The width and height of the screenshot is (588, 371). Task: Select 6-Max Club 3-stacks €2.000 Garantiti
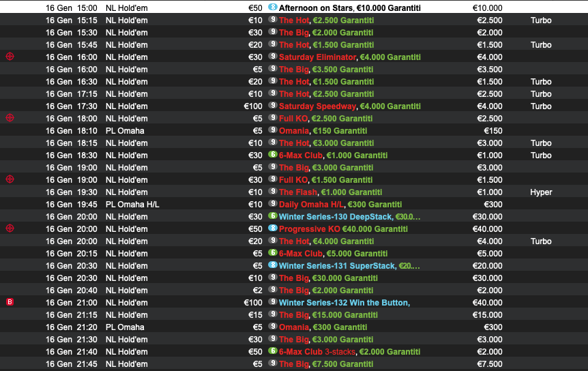pos(349,352)
